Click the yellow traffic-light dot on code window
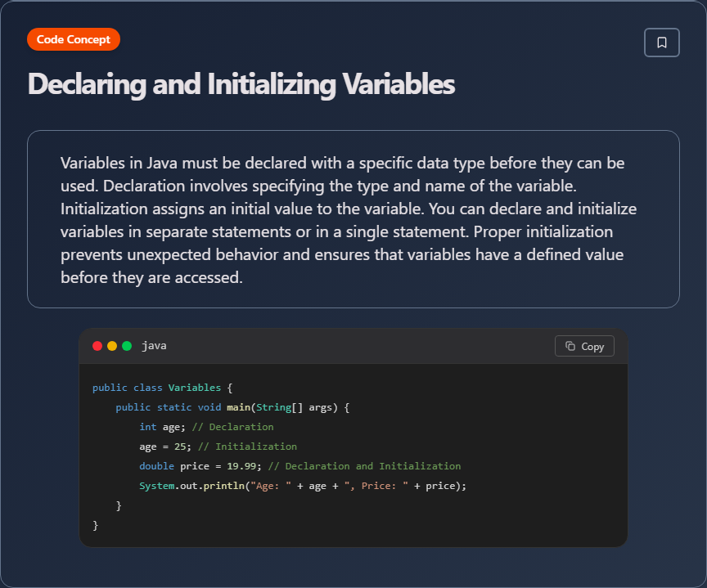Image resolution: width=707 pixels, height=588 pixels. 111,346
